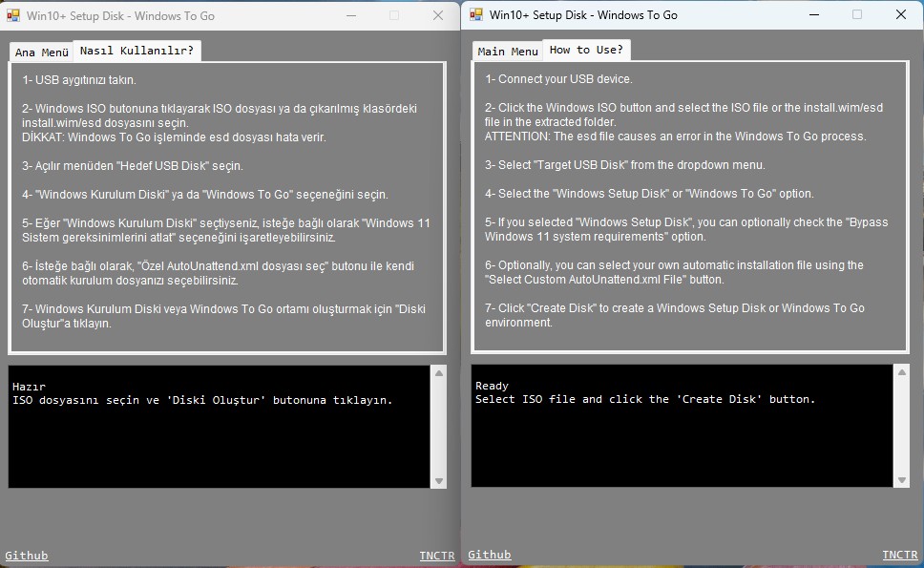Click scroll-down arrow of the Ready log box

902,479
